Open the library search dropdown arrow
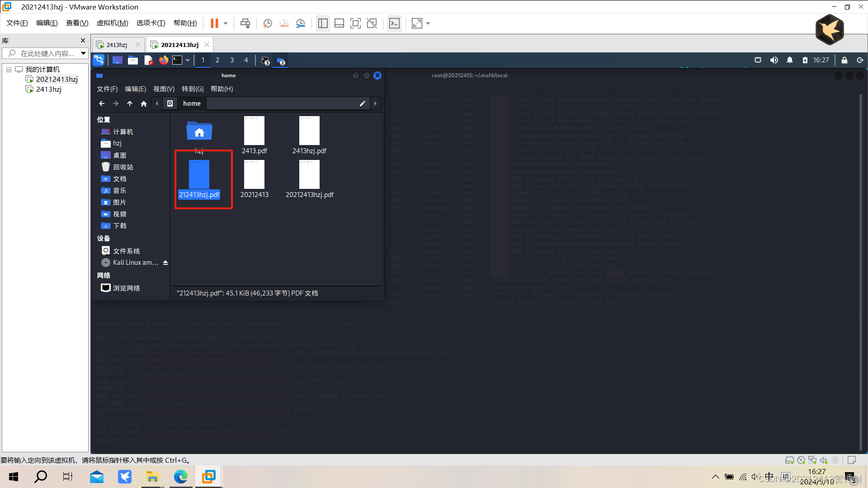 pos(83,53)
